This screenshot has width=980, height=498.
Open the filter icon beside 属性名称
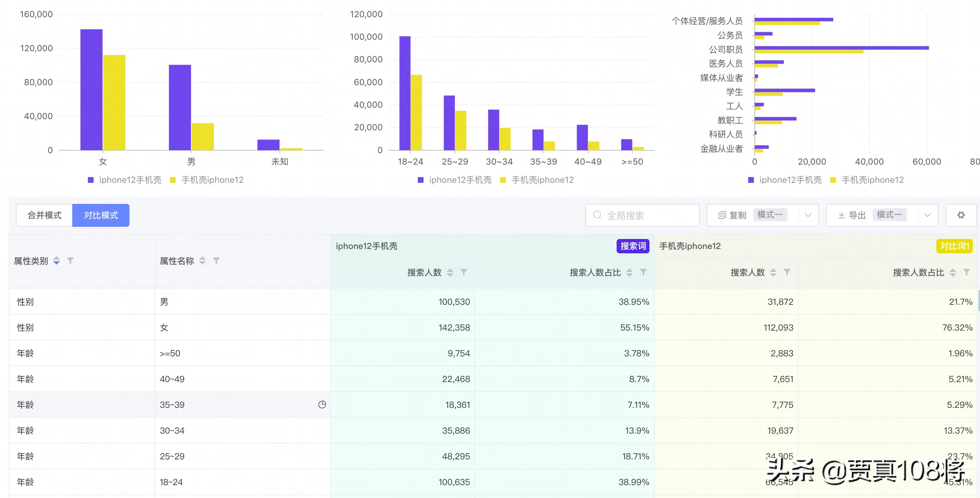pos(216,260)
